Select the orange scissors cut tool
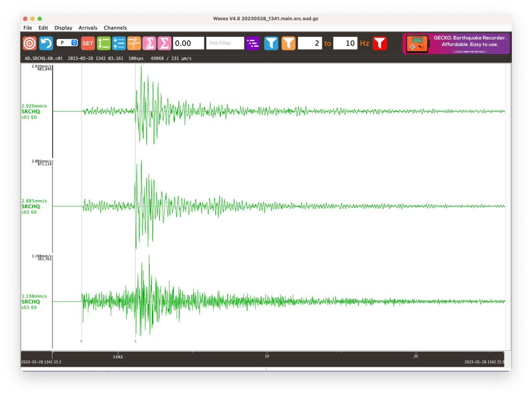 click(134, 43)
